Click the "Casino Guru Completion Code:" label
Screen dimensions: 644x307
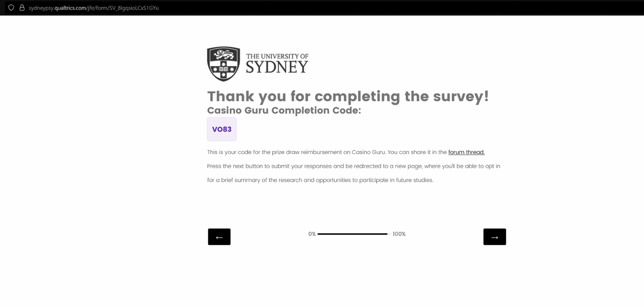[284, 111]
